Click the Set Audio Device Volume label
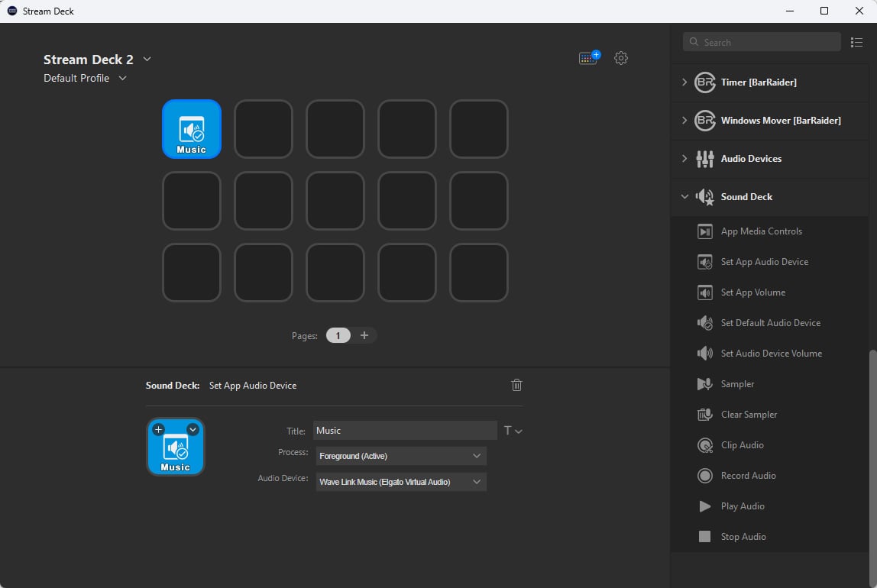 (x=772, y=354)
